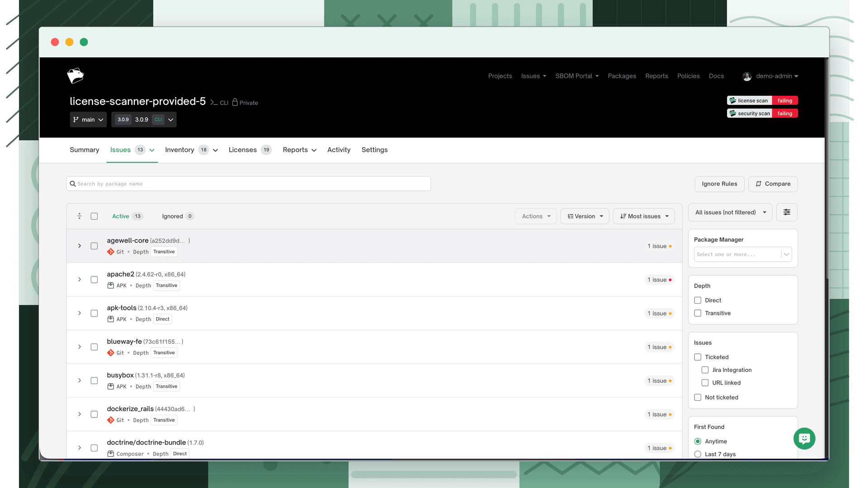Open the Package Manager select box

pos(743,254)
